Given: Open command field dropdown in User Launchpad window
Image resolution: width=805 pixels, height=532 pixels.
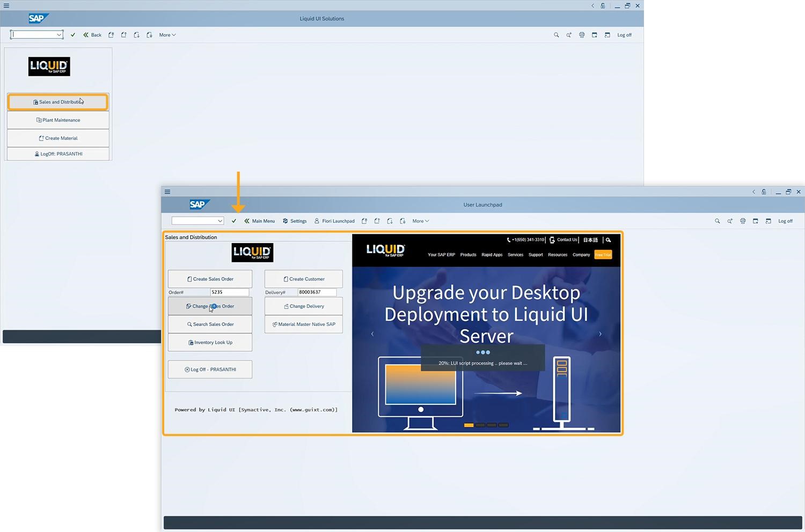Looking at the screenshot, I should click(220, 221).
